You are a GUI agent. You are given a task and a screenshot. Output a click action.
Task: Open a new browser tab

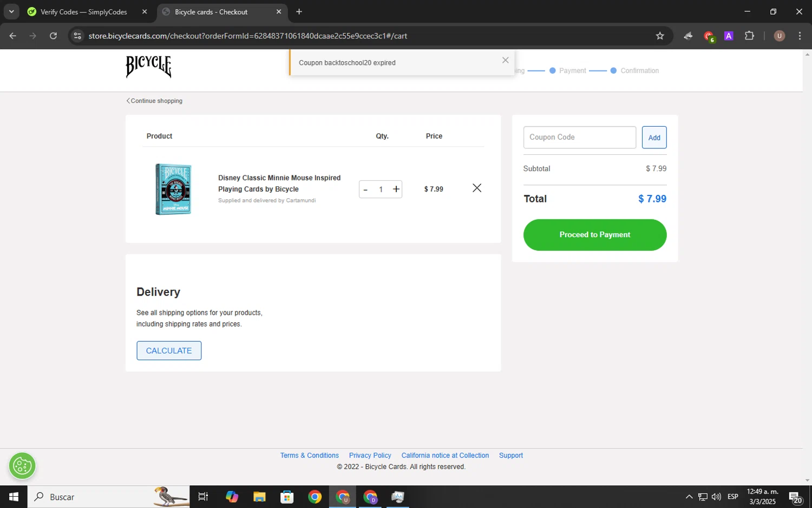point(299,12)
